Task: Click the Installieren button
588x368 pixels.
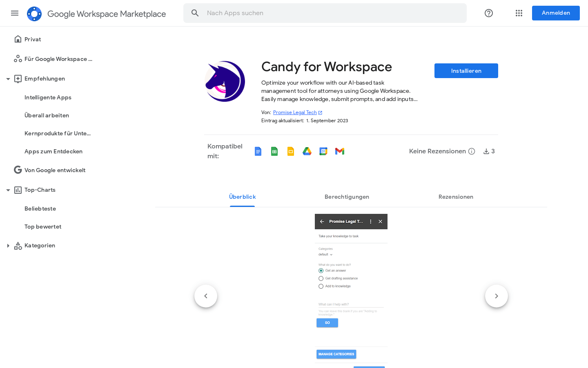Action: (x=466, y=70)
